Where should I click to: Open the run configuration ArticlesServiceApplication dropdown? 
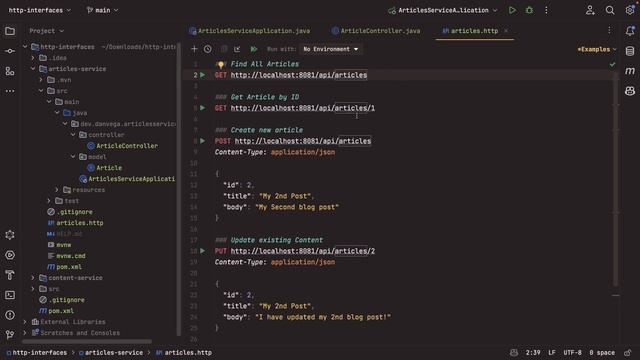pos(443,10)
